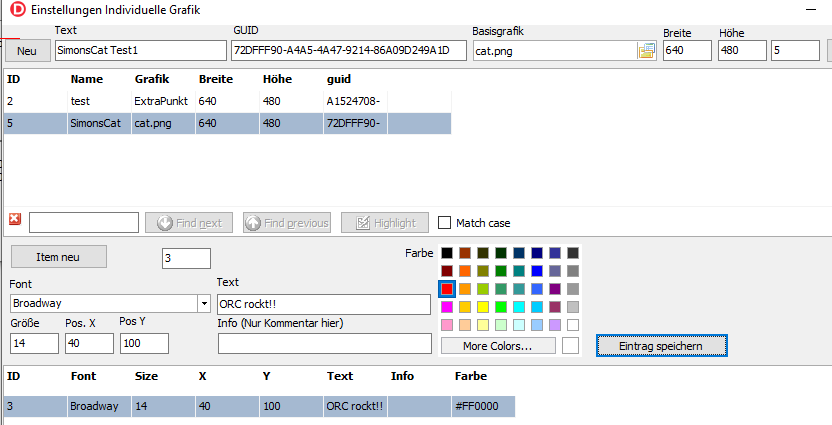Choose the magenta color swatch
Image resolution: width=832 pixels, height=425 pixels.
click(x=448, y=307)
